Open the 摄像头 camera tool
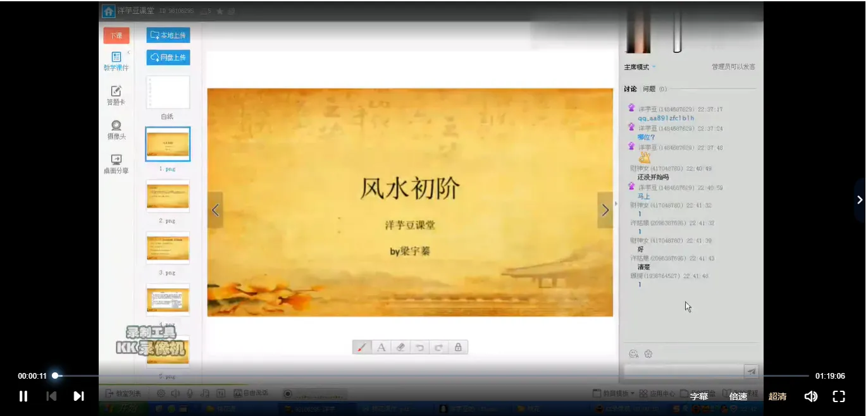 [x=116, y=130]
